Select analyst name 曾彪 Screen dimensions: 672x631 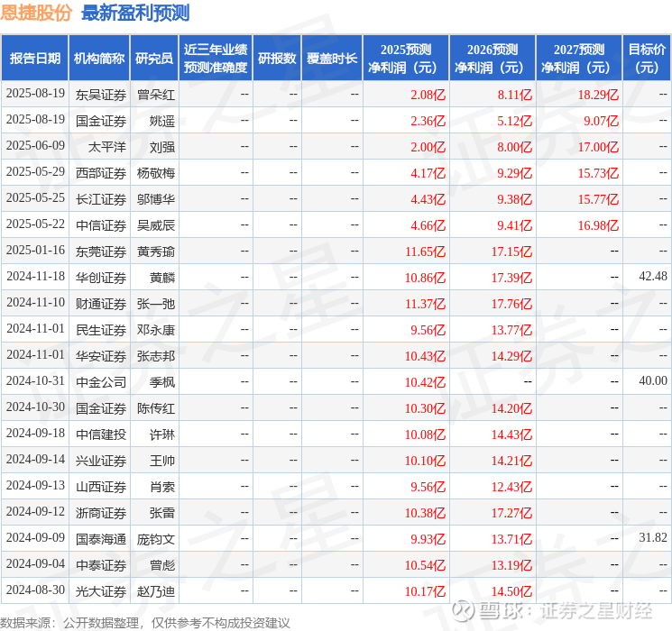[162, 565]
